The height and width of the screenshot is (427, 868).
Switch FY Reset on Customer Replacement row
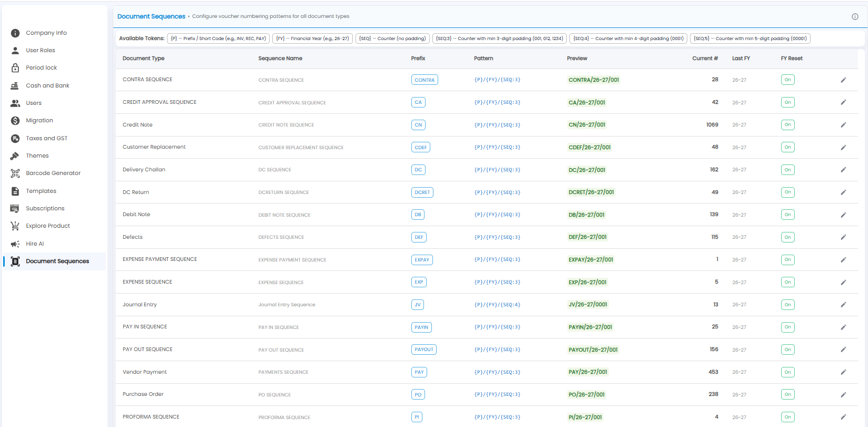(x=787, y=147)
